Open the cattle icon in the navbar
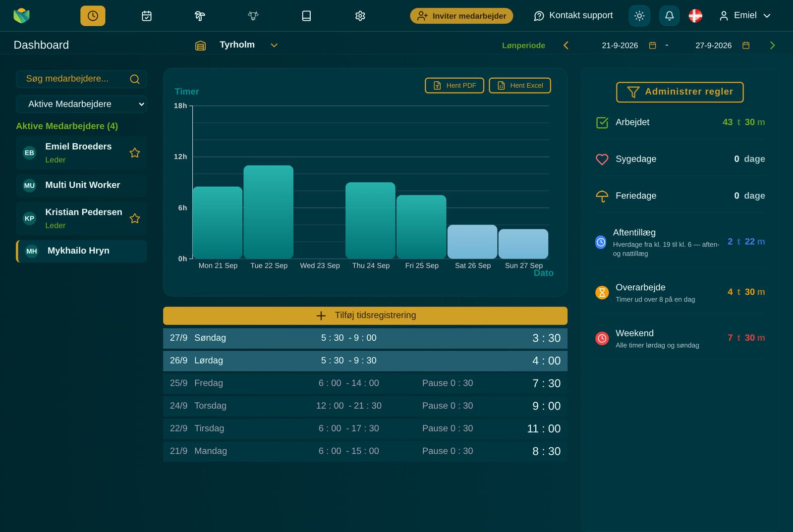The width and height of the screenshot is (793, 532). tap(253, 16)
